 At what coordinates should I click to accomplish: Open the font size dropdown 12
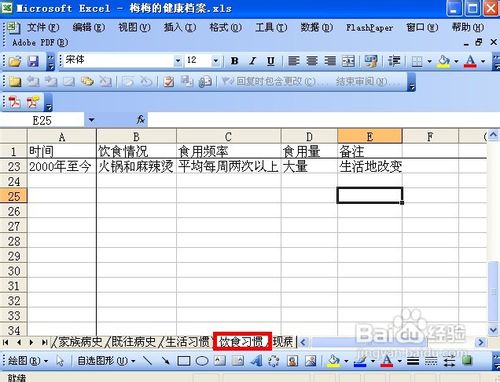pyautogui.click(x=215, y=61)
